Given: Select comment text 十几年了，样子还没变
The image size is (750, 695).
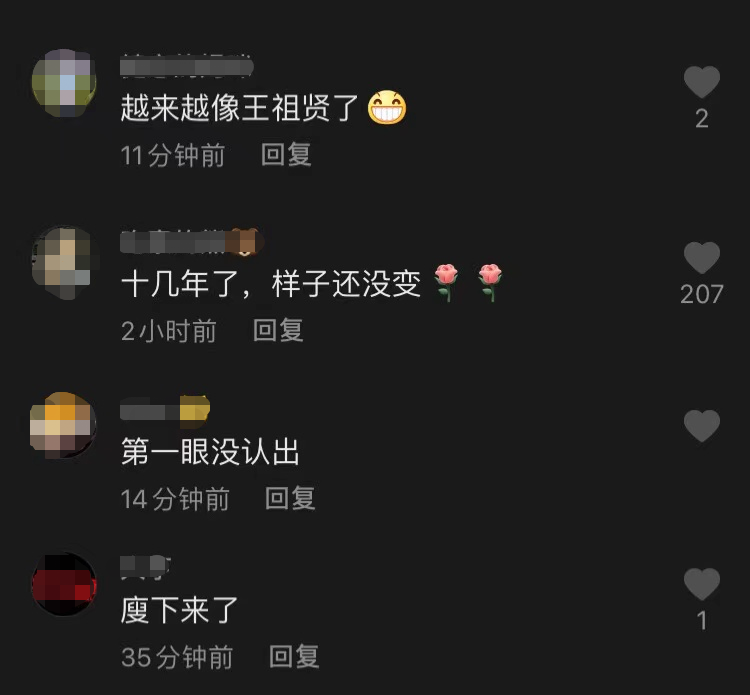Looking at the screenshot, I should pyautogui.click(x=271, y=284).
